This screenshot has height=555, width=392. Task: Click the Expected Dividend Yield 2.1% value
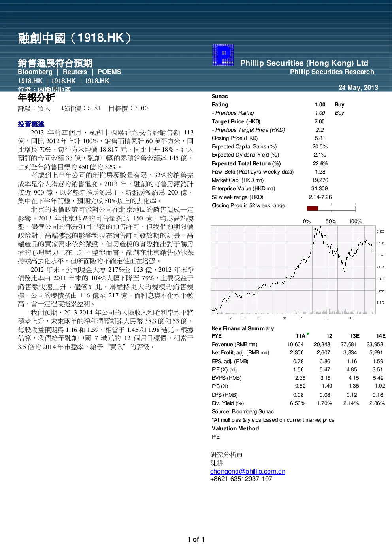pos(320,155)
